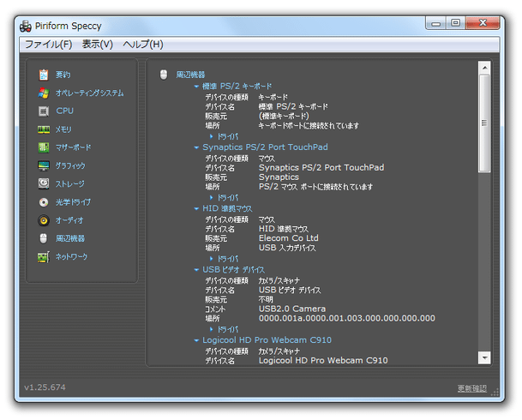Open the ストレージ hard disk icon
The height and width of the screenshot is (420, 522).
pos(44,183)
